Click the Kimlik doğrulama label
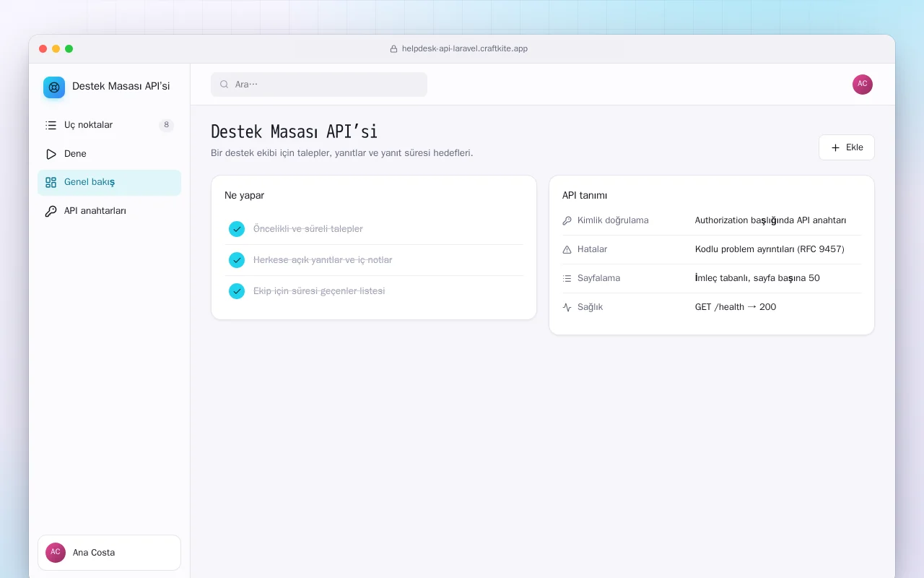Image resolution: width=924 pixels, height=578 pixels. click(613, 220)
